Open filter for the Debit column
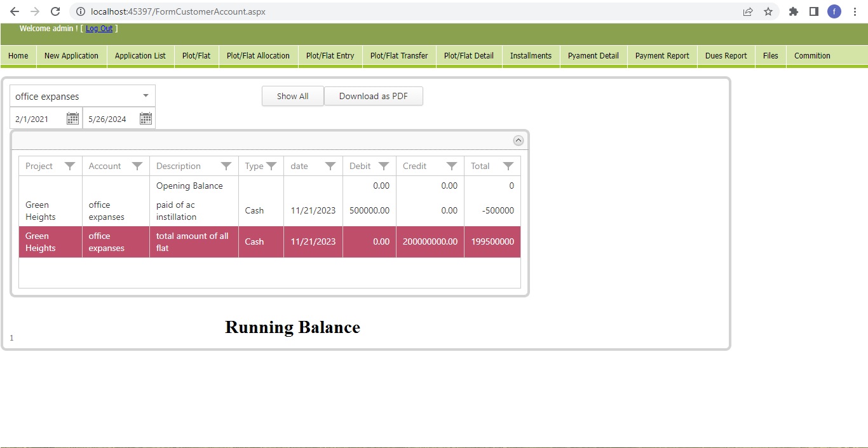 tap(383, 166)
